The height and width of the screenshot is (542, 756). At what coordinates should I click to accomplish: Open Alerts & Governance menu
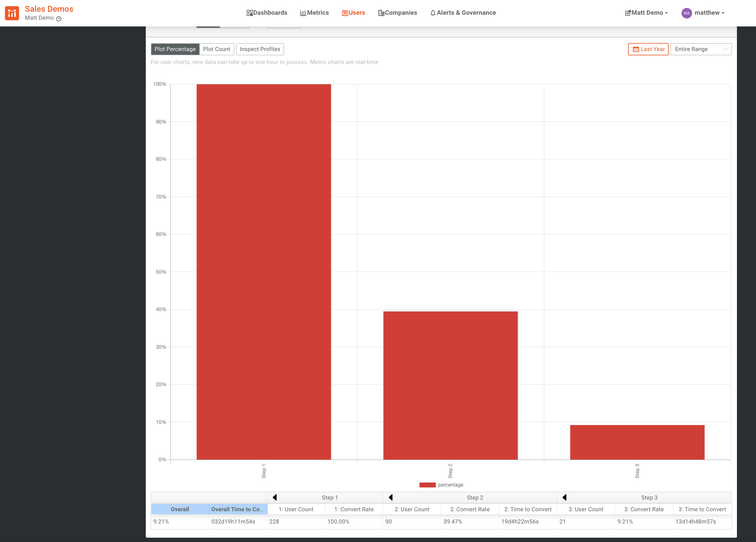(x=463, y=13)
